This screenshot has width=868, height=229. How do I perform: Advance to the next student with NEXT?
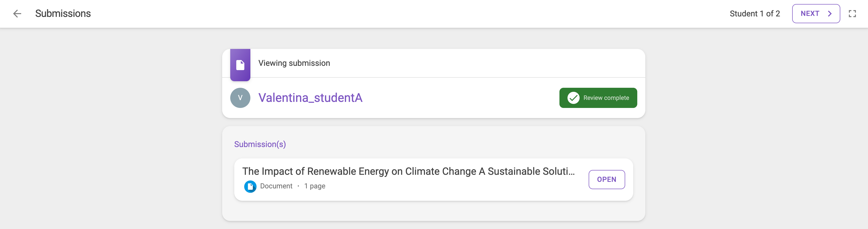coord(816,13)
